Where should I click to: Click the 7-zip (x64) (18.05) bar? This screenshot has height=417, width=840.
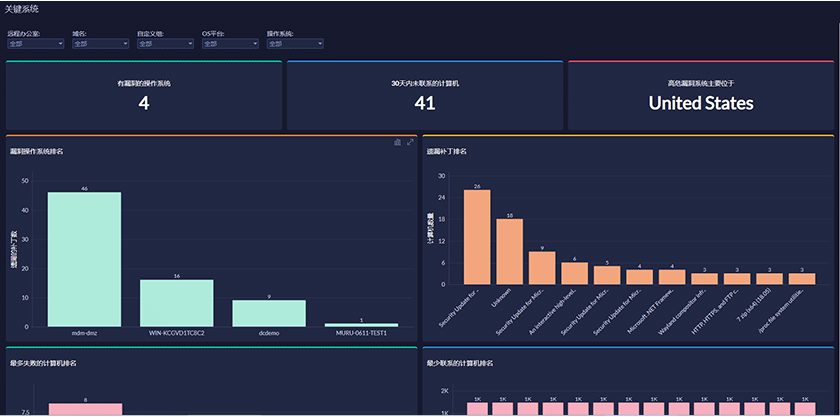[770, 279]
